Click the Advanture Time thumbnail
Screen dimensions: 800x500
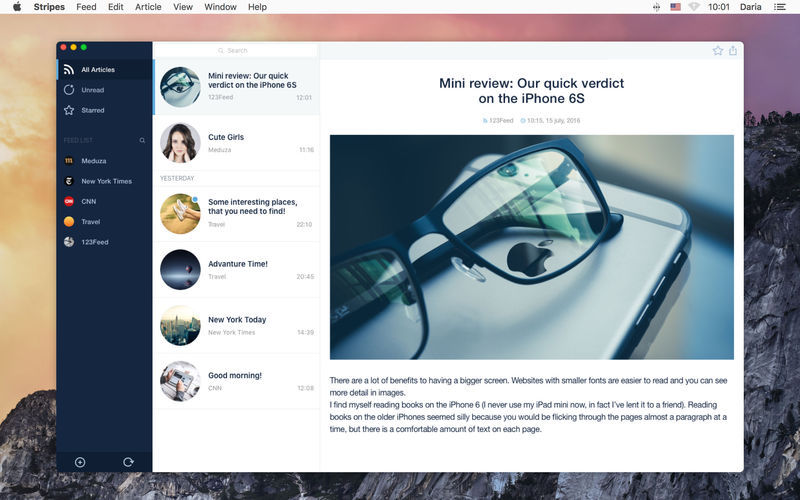pos(180,269)
